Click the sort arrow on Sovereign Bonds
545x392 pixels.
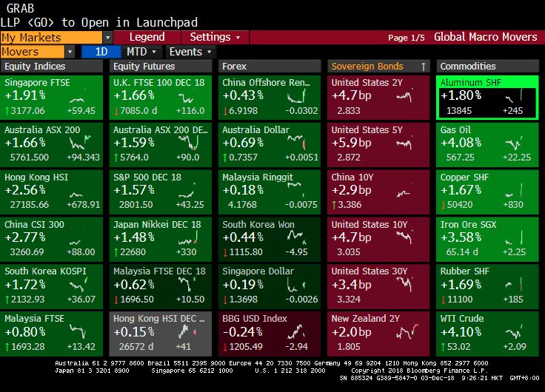(424, 67)
